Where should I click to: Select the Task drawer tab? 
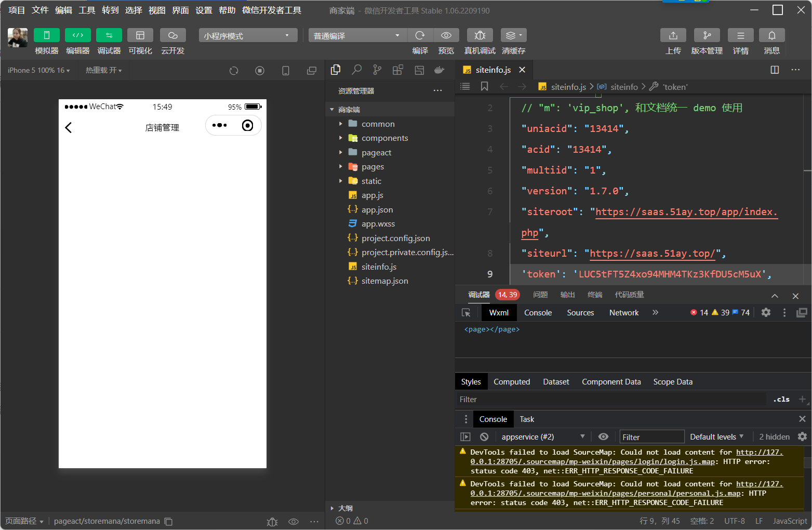pyautogui.click(x=527, y=419)
